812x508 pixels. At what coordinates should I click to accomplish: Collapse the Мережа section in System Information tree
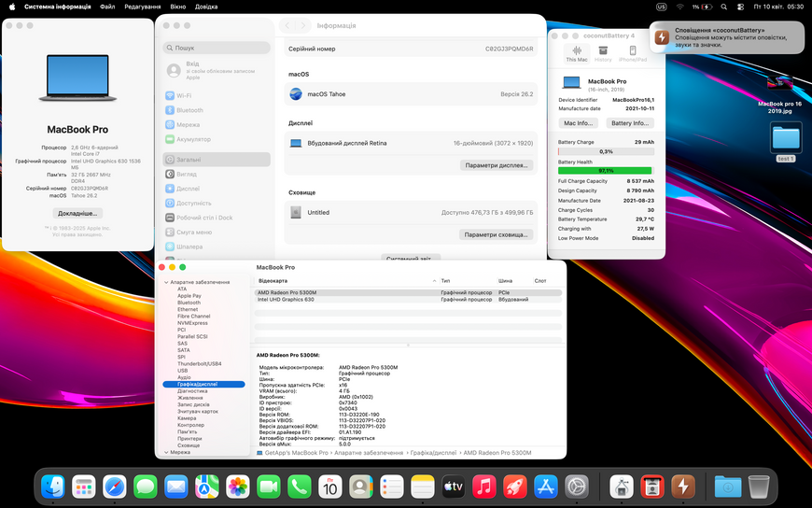point(166,452)
